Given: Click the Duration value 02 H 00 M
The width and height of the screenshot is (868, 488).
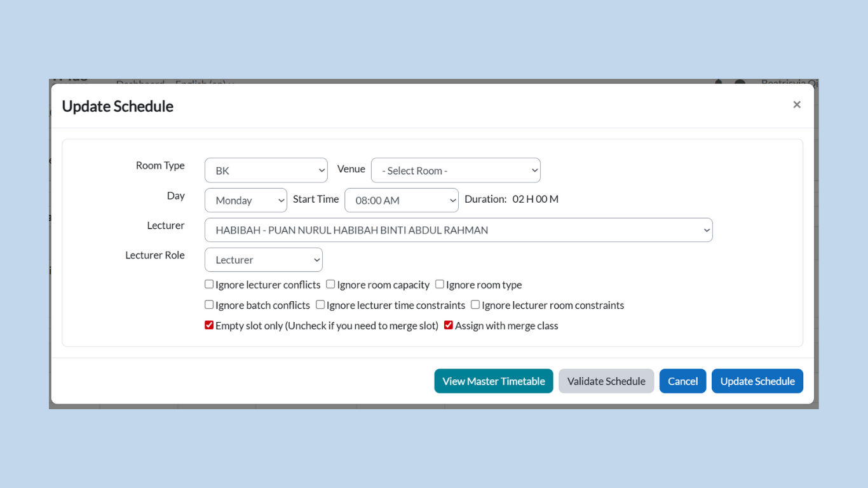Looking at the screenshot, I should pyautogui.click(x=535, y=199).
